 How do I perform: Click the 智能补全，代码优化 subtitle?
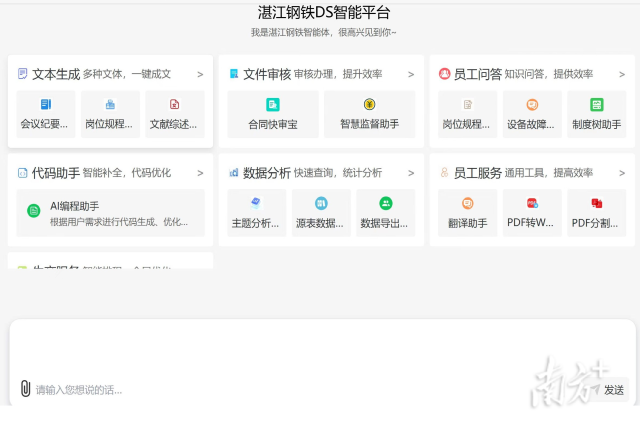pyautogui.click(x=127, y=173)
